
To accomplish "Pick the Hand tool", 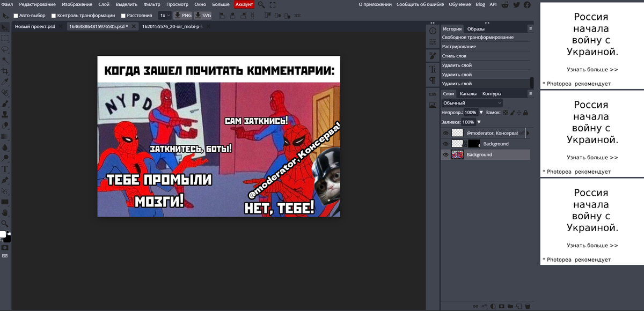I will 5,212.
